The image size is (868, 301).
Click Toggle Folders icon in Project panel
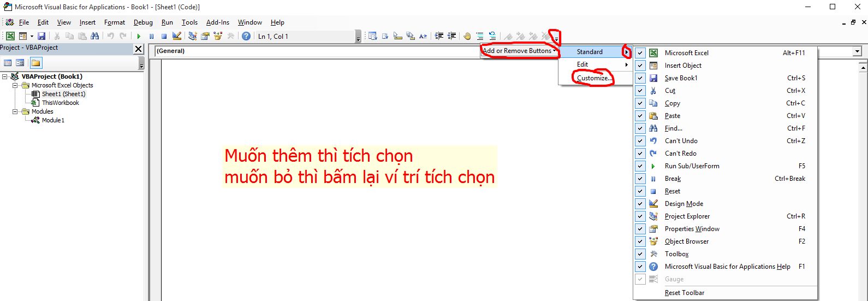[35, 63]
